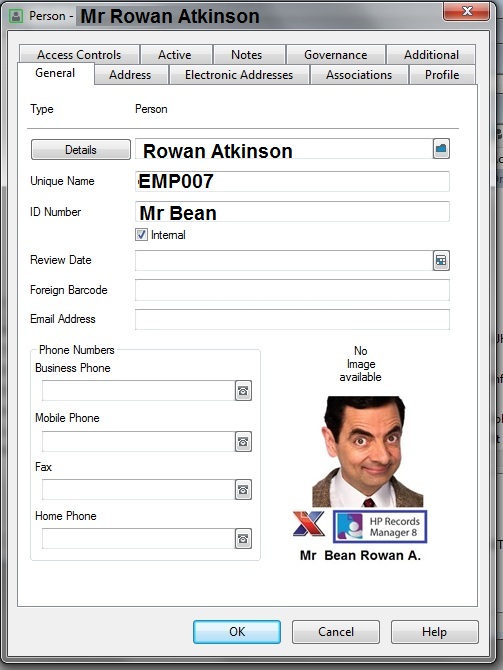Click the Unique Name field EMP007

click(x=292, y=181)
